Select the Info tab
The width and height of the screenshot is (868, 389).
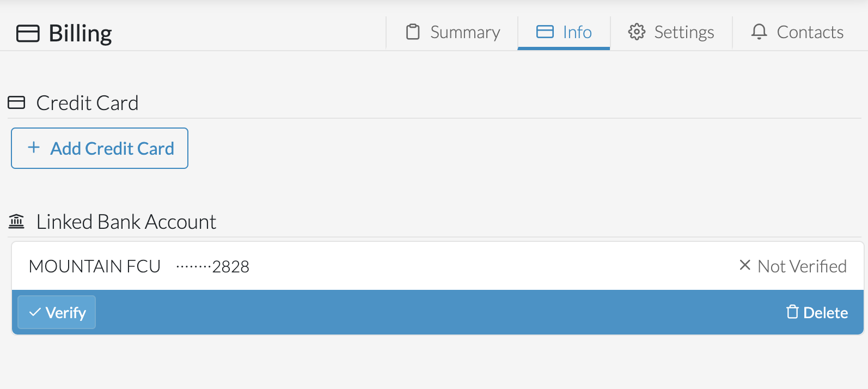564,32
